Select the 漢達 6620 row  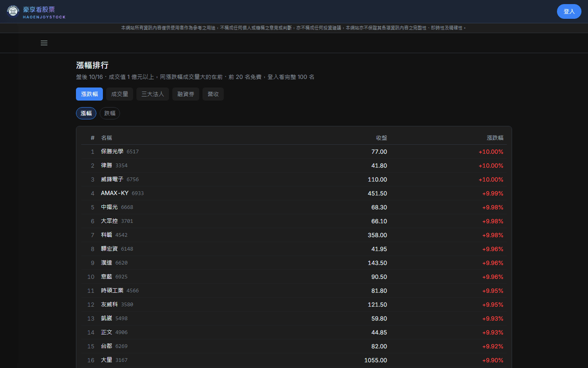click(x=294, y=263)
